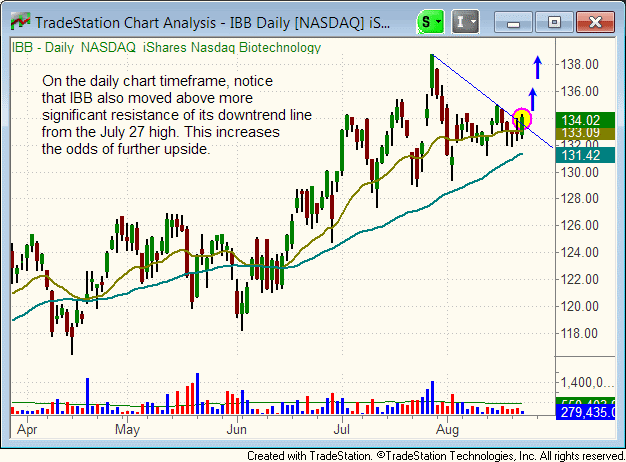Click the TradeStation chart app icon

pos(21,21)
